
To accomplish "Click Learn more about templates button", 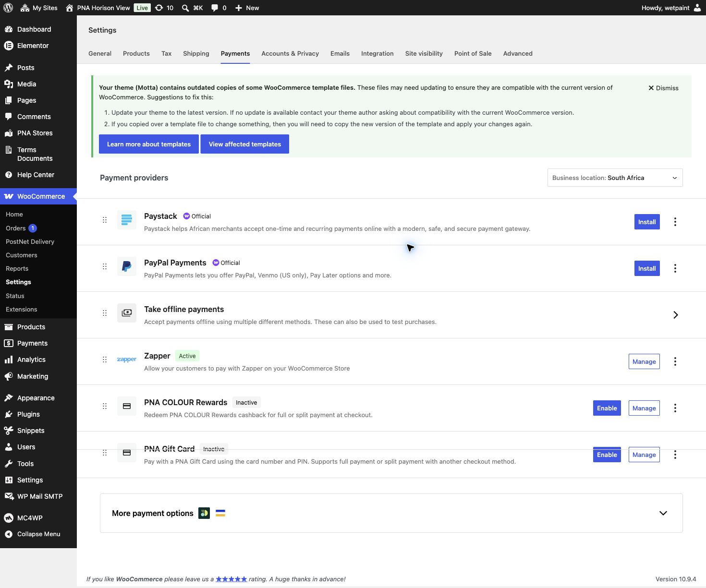I will (149, 144).
